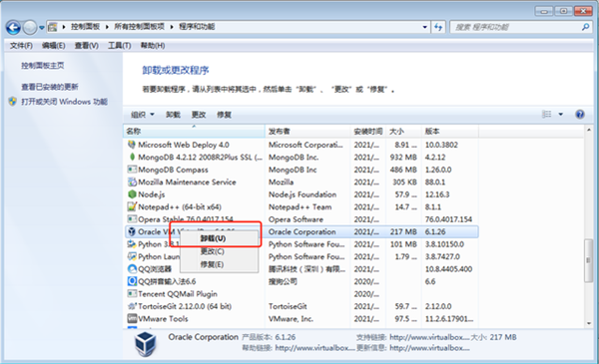Screen dimensions: 599x364
Task: Click the large VirtualBox icon in details pane
Action: (x=145, y=343)
